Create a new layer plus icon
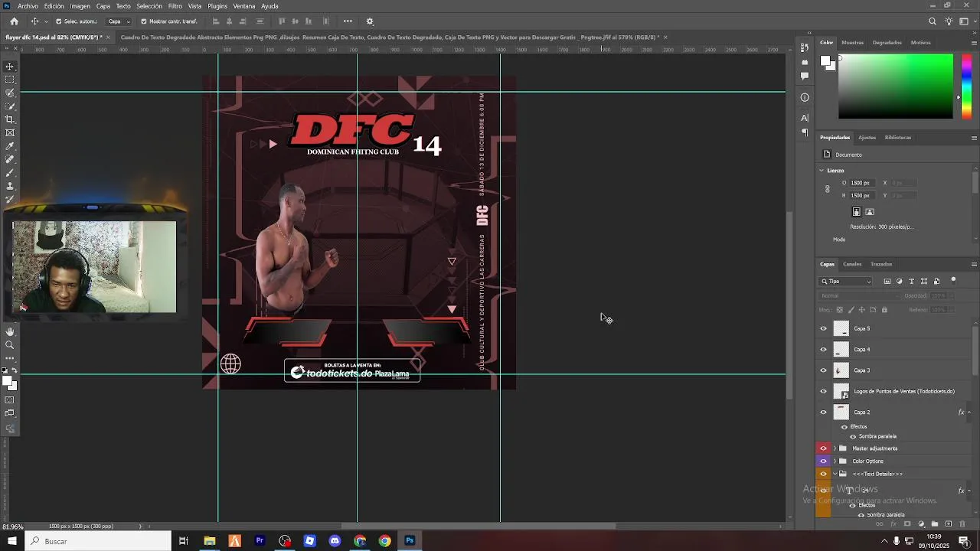Viewport: 980px width, 551px height. 949,524
